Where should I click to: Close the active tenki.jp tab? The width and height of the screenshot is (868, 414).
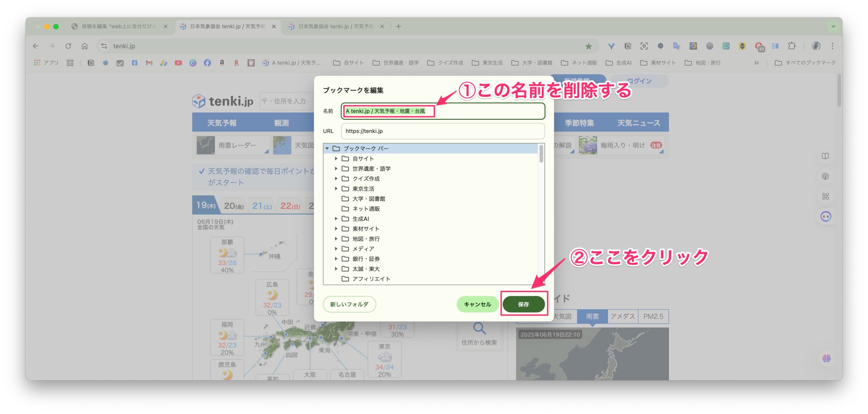pos(274,26)
